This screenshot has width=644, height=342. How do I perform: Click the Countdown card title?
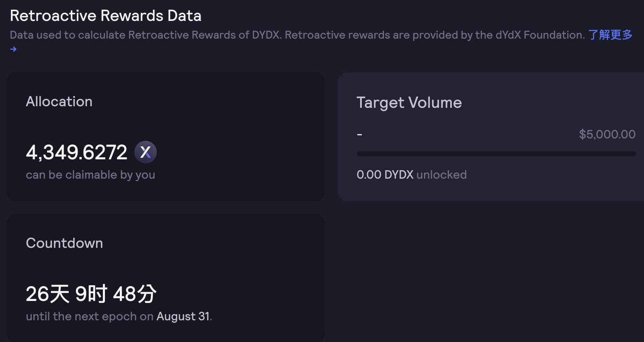pos(64,243)
